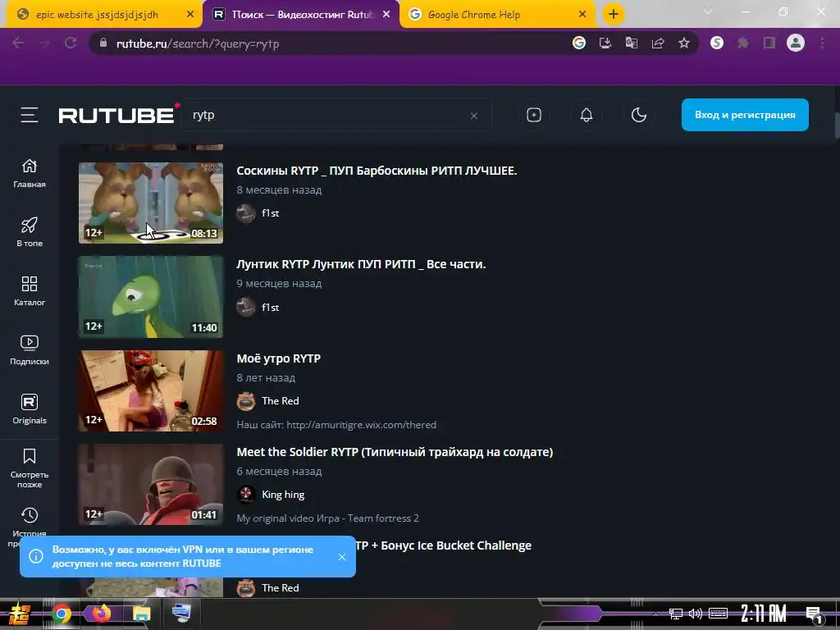840x630 pixels.
Task: Click title Лунтик RYTP Все части
Action: [x=361, y=264]
